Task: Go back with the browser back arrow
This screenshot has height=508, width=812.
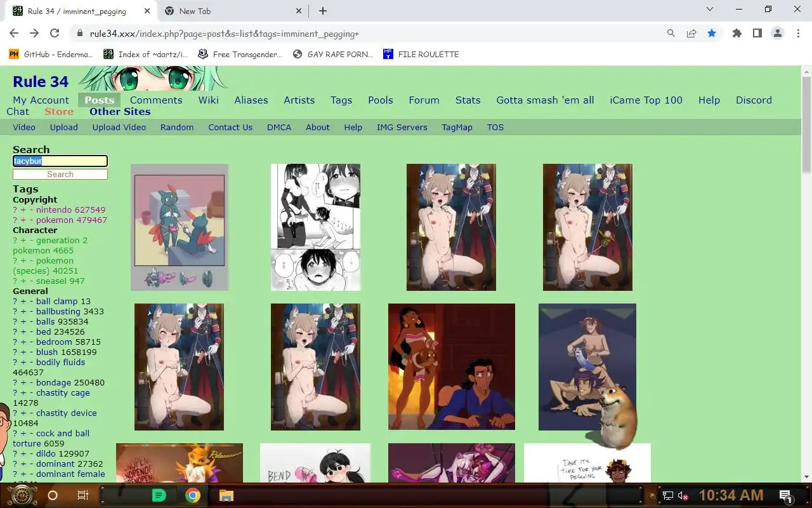Action: [14, 34]
